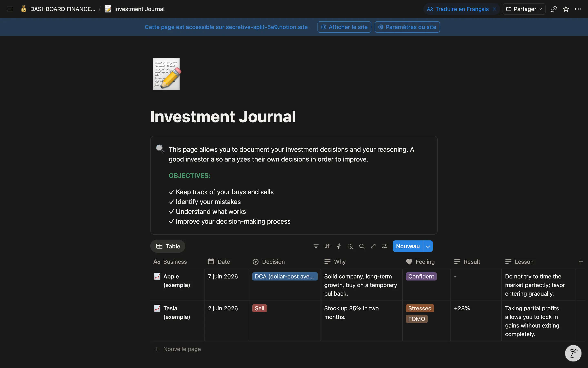Screen dimensions: 588x368
Task: Open the Apple (exemple) row
Action: pyautogui.click(x=177, y=281)
